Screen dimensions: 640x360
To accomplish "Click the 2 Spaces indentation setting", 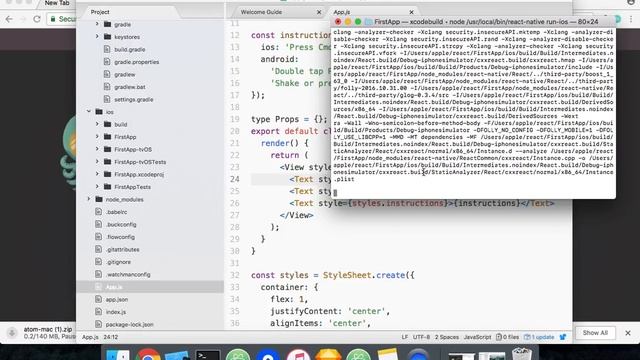I will [x=447, y=337].
